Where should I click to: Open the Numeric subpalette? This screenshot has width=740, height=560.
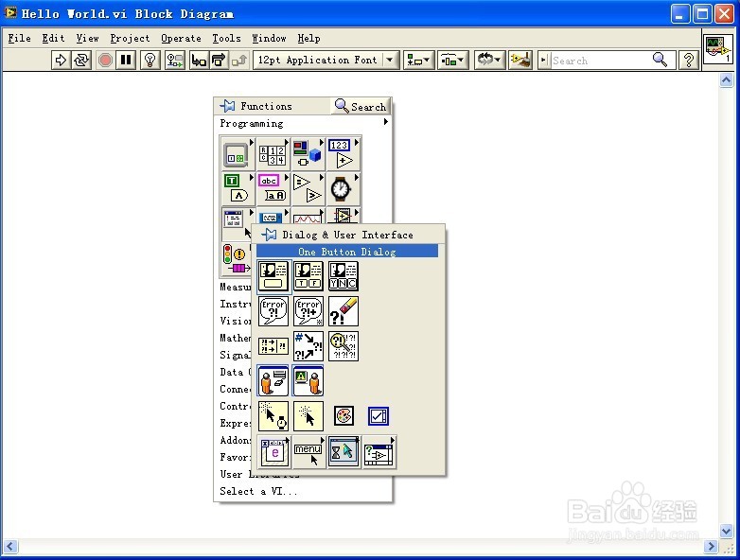click(x=344, y=154)
